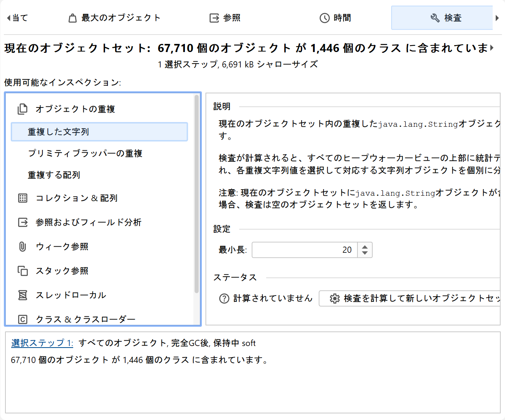
Task: Click the 参照およびフィールド分析 arrow icon
Action: 23,222
